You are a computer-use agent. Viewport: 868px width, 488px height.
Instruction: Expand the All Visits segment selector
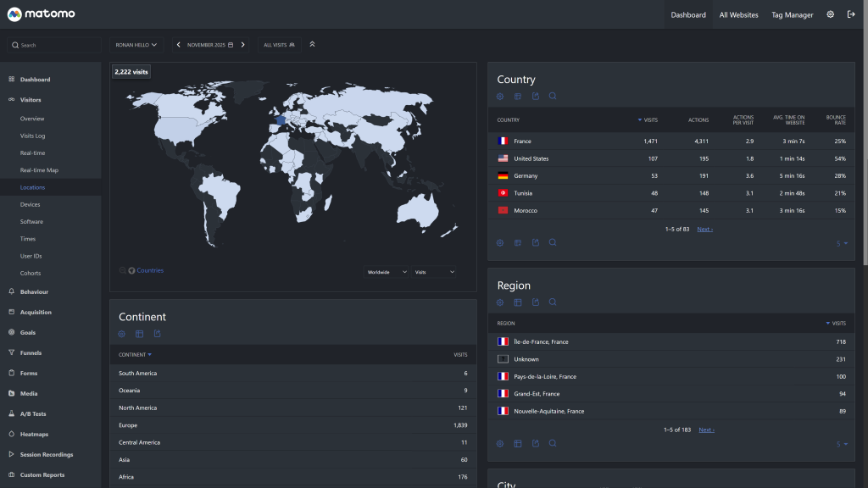point(279,45)
